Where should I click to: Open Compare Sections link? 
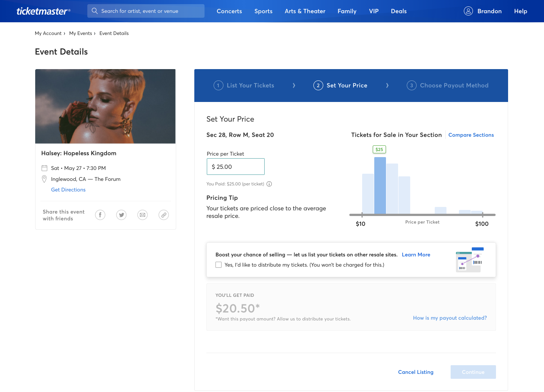tap(471, 135)
